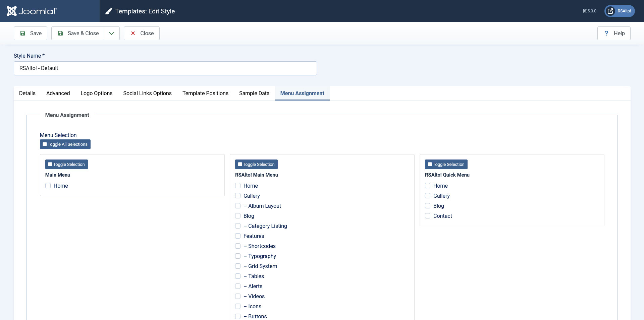
Task: Check the Album Layout checkbox
Action: pos(238,206)
